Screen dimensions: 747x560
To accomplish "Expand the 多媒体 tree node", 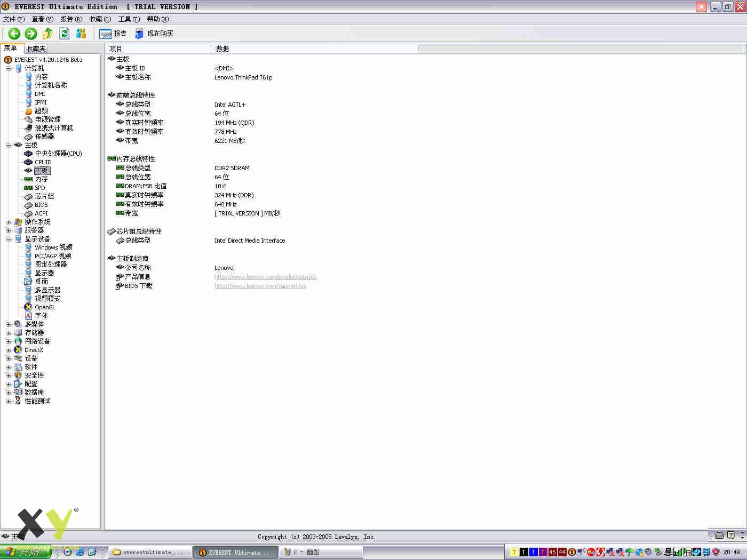I will click(x=8, y=324).
